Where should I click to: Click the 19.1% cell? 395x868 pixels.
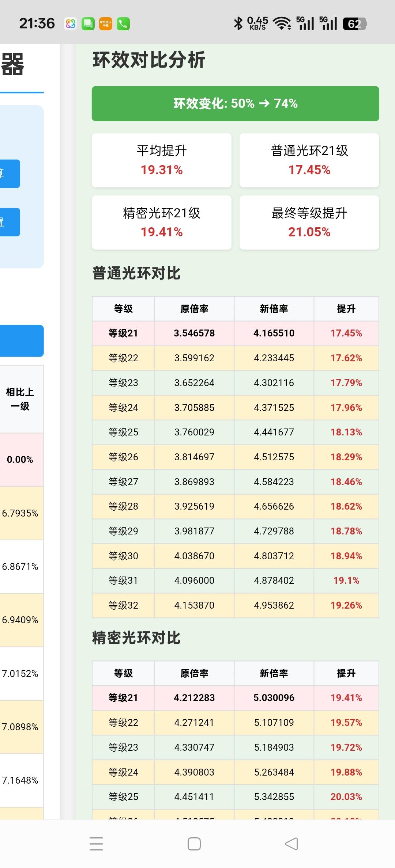pos(346,580)
